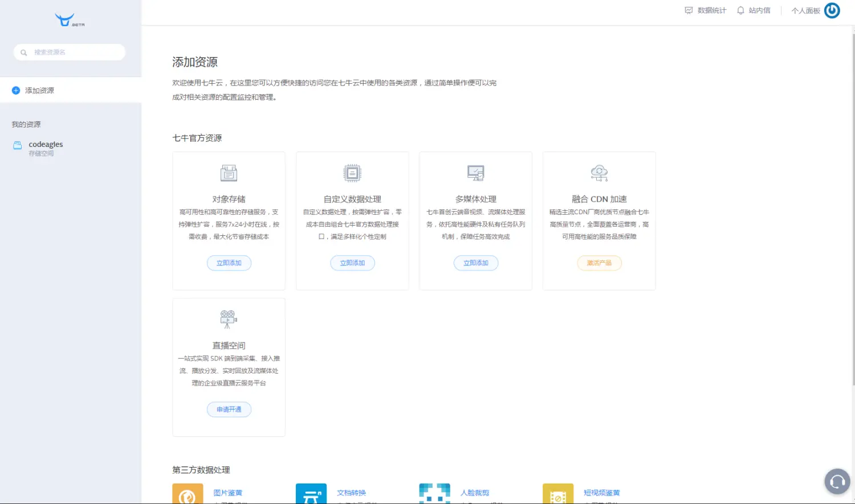Click the notification bell icon
This screenshot has height=504, width=855.
click(740, 10)
